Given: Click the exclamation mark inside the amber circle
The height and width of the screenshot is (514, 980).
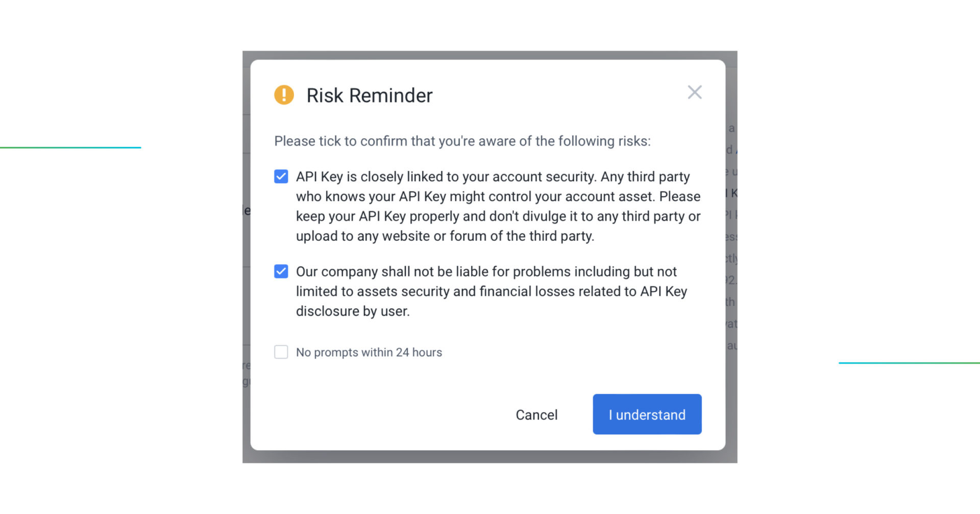Looking at the screenshot, I should (284, 95).
